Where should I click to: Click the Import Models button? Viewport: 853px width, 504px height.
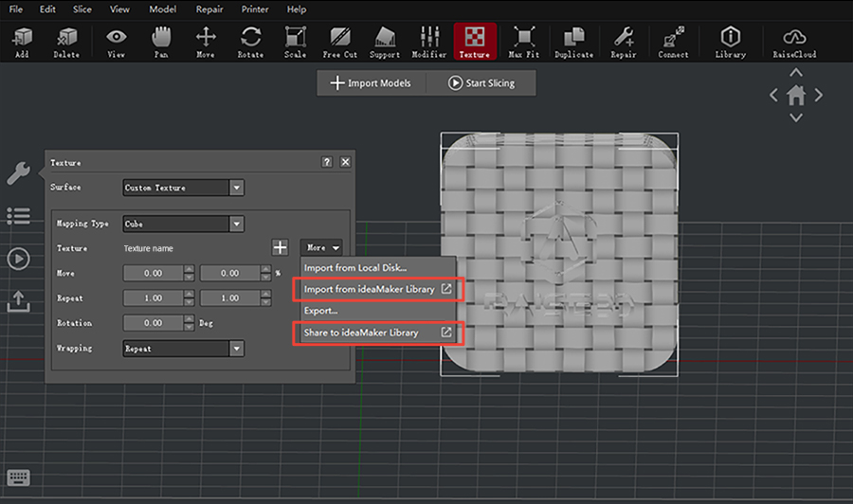[372, 83]
